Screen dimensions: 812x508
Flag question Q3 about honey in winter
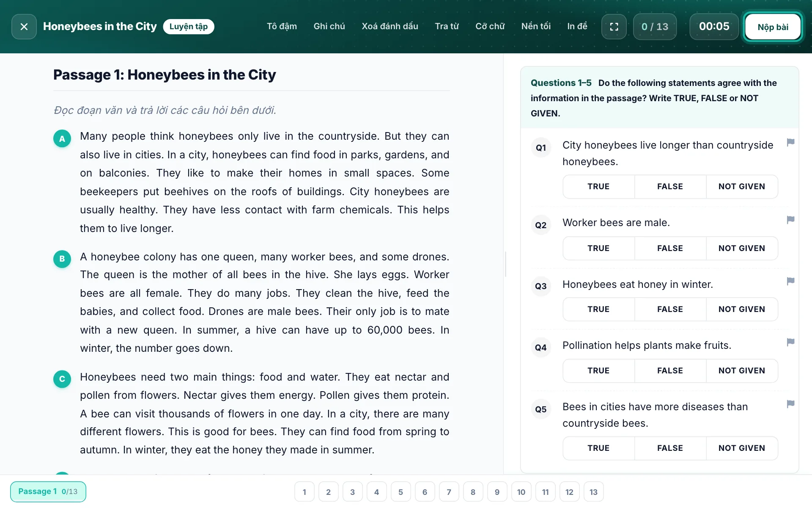790,281
